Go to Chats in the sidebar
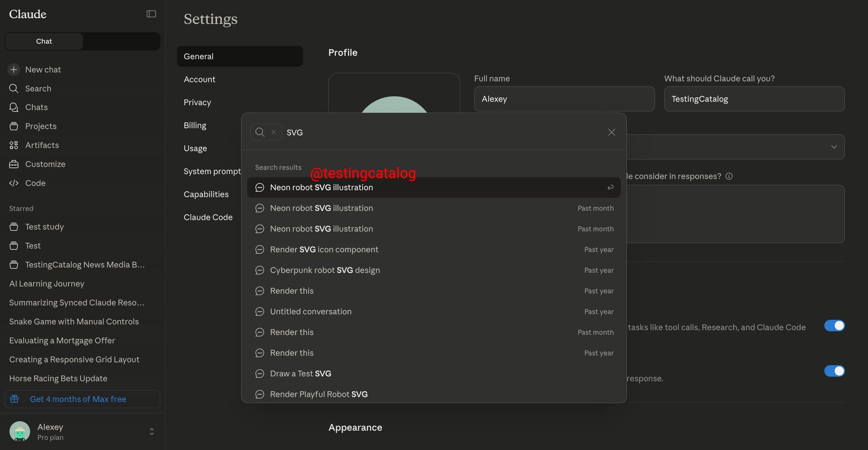The width and height of the screenshot is (868, 450). click(82, 107)
